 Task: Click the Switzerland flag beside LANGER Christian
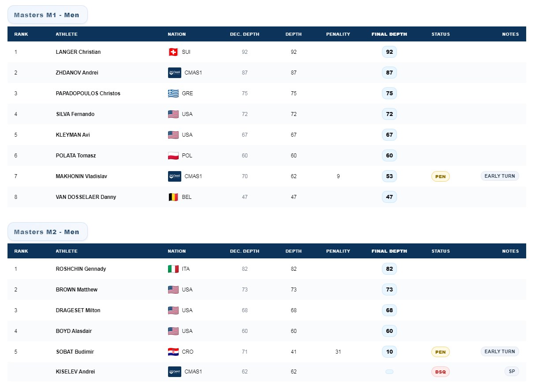point(173,52)
